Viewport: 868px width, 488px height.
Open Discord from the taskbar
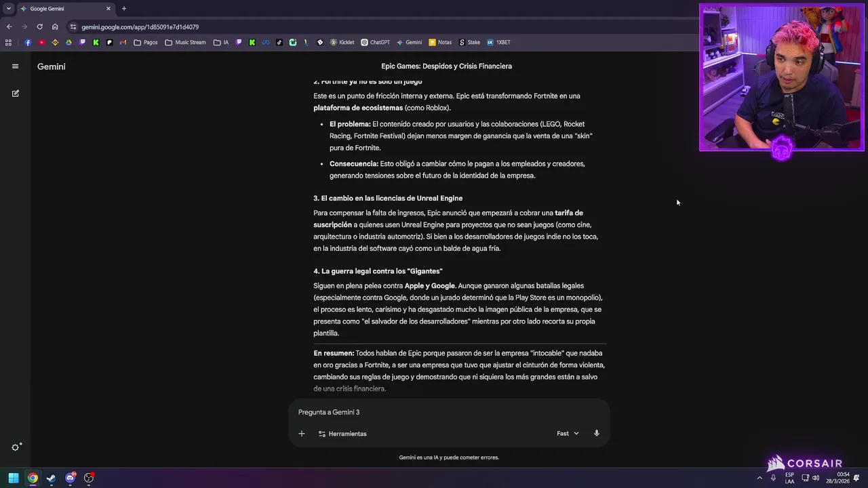pyautogui.click(x=70, y=478)
